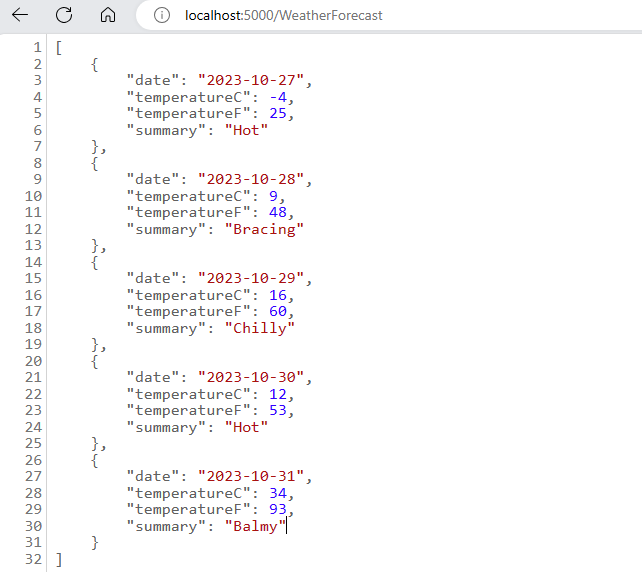
Task: Click the browser back arrow
Action: (20, 16)
